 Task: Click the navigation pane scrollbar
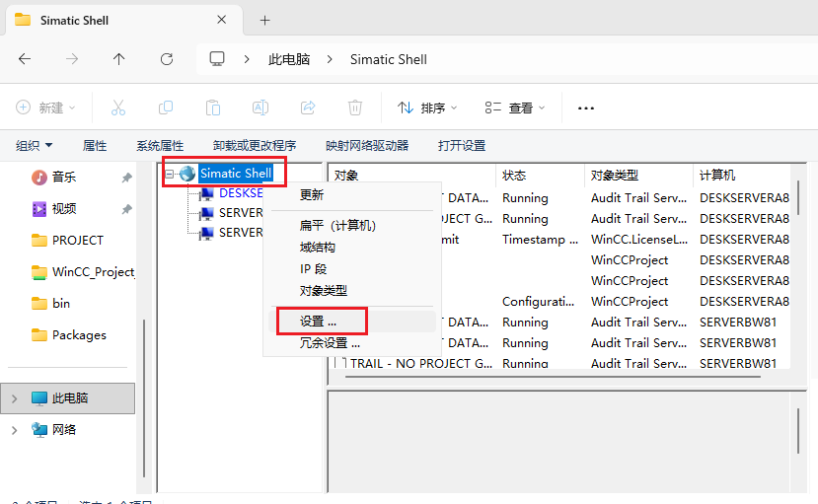click(x=144, y=398)
